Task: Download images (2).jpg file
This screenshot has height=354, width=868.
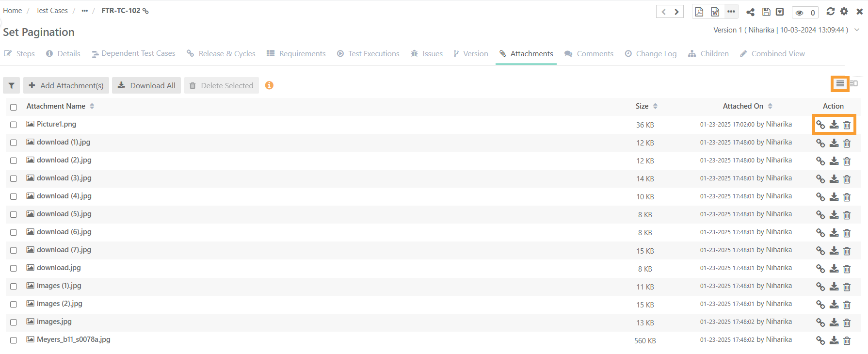Action: tap(834, 305)
